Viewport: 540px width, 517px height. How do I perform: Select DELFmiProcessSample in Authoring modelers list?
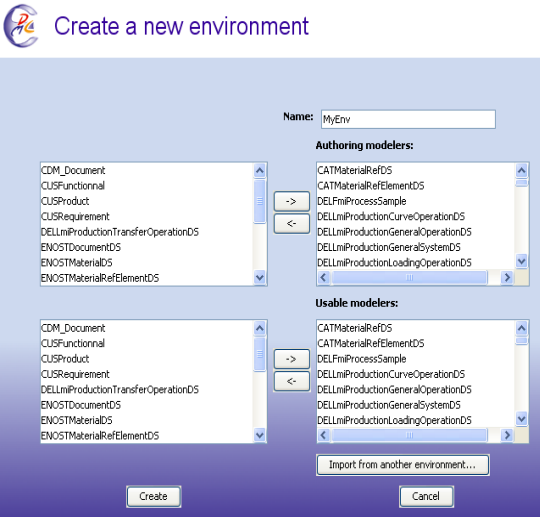362,201
